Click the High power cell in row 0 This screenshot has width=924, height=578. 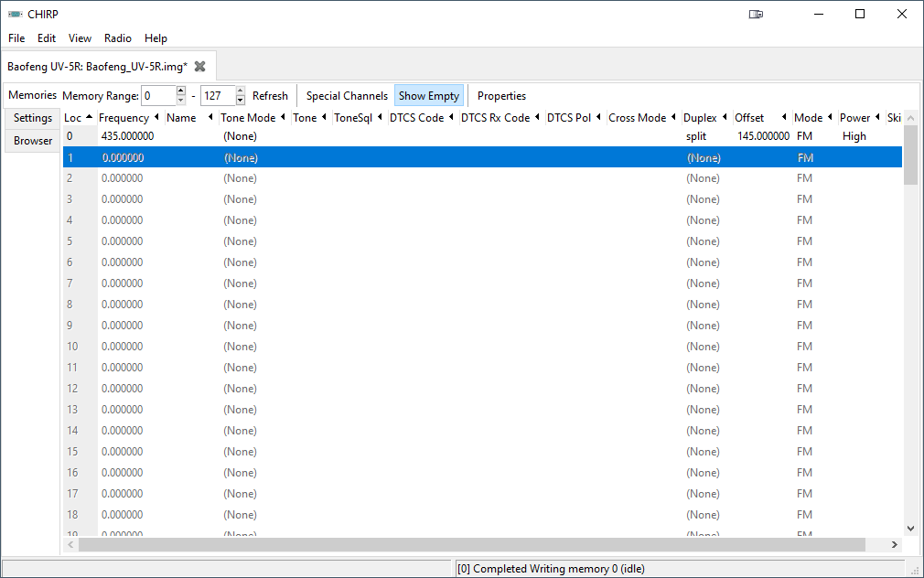854,136
